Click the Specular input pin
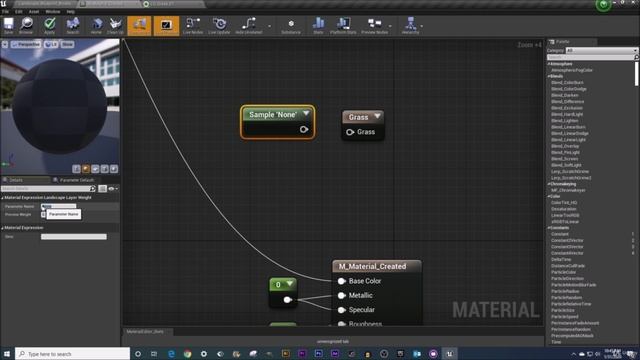This screenshot has width=640, height=360. point(342,310)
